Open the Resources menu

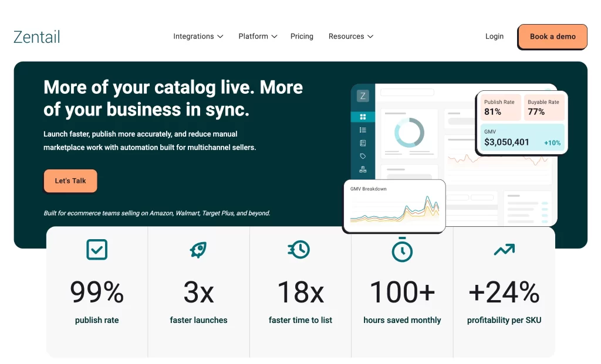pos(351,36)
